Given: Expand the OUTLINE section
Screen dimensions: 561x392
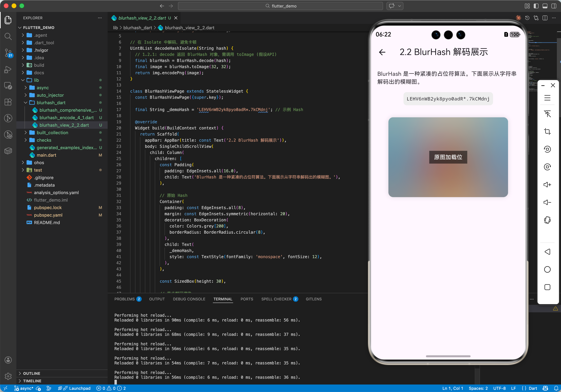Looking at the screenshot, I should [32, 373].
